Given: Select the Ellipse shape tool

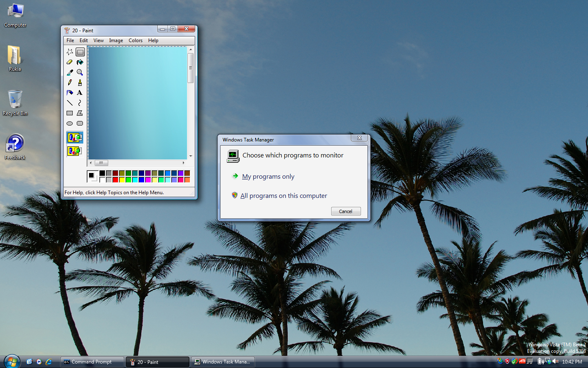Looking at the screenshot, I should tap(70, 123).
